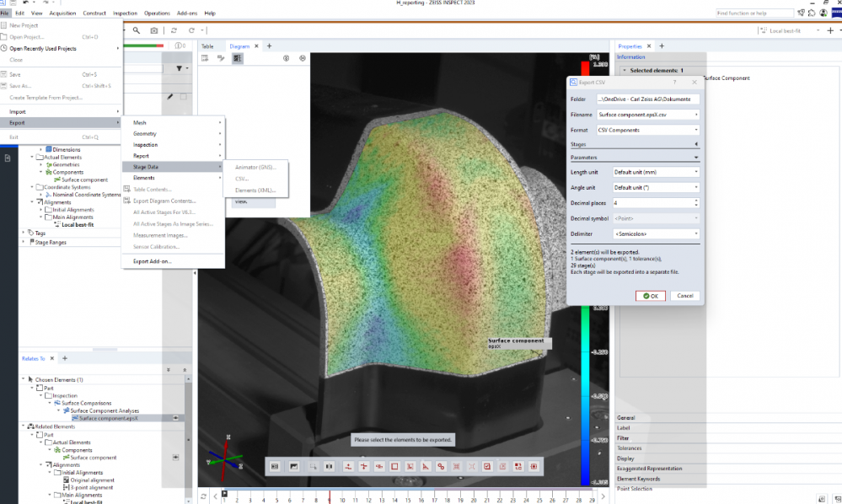Toggle visibility of Surface component in Related Elements
Image resolution: width=842 pixels, height=504 pixels.
[x=176, y=457]
